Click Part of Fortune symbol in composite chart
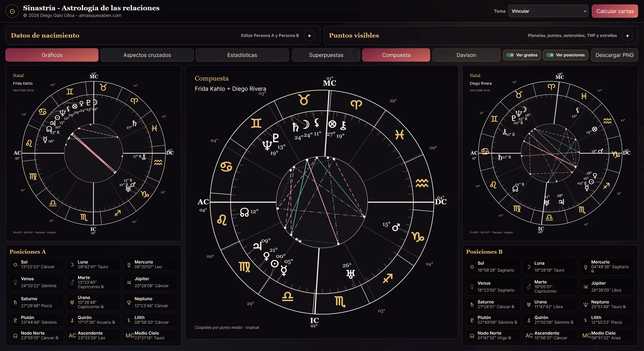The width and height of the screenshot is (644, 351). (x=332, y=124)
